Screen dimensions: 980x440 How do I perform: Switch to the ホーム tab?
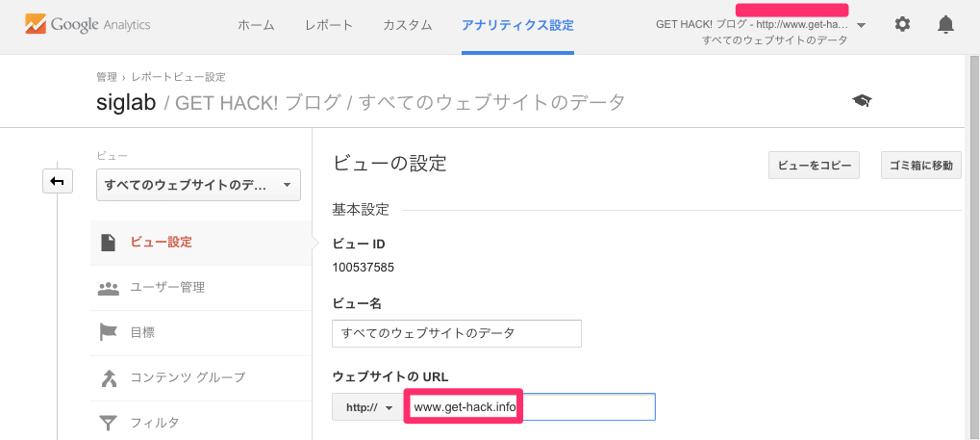click(256, 26)
